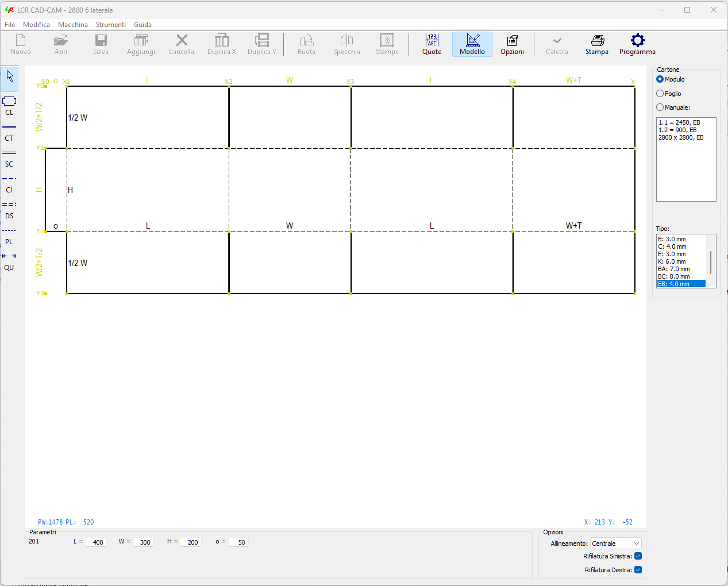Click the 'X= 213 Y= -52' coordinate readout
Screen dimensions: 728x586
[x=608, y=522]
